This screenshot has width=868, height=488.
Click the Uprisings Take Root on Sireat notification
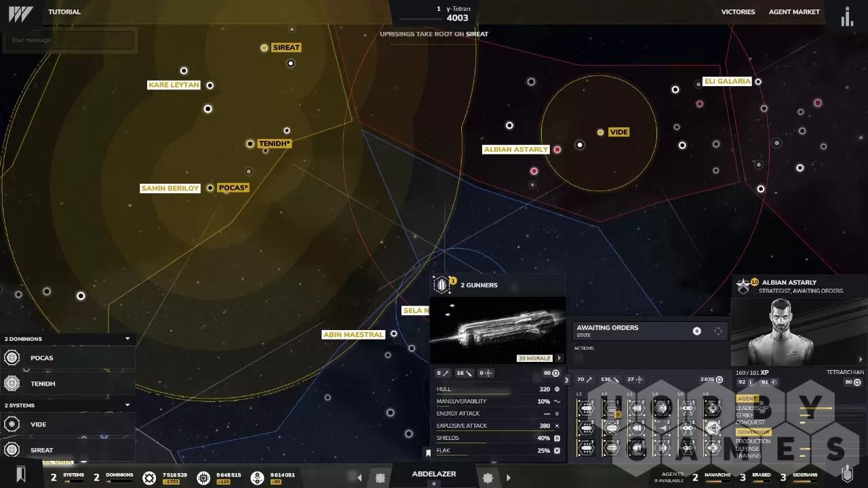434,34
